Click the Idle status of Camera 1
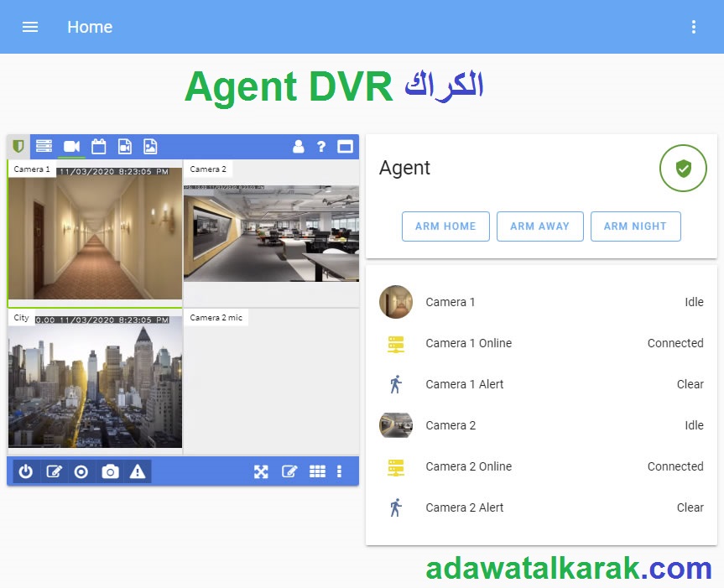The image size is (724, 588). pos(694,302)
